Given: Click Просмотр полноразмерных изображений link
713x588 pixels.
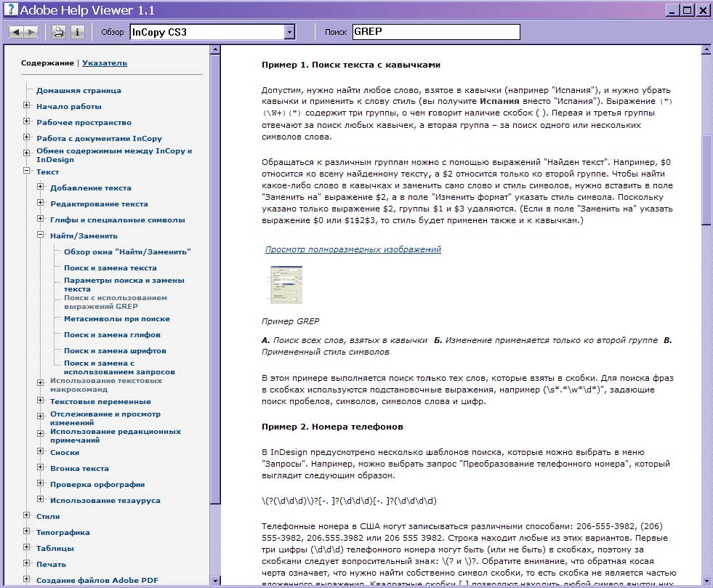Looking at the screenshot, I should pos(353,249).
